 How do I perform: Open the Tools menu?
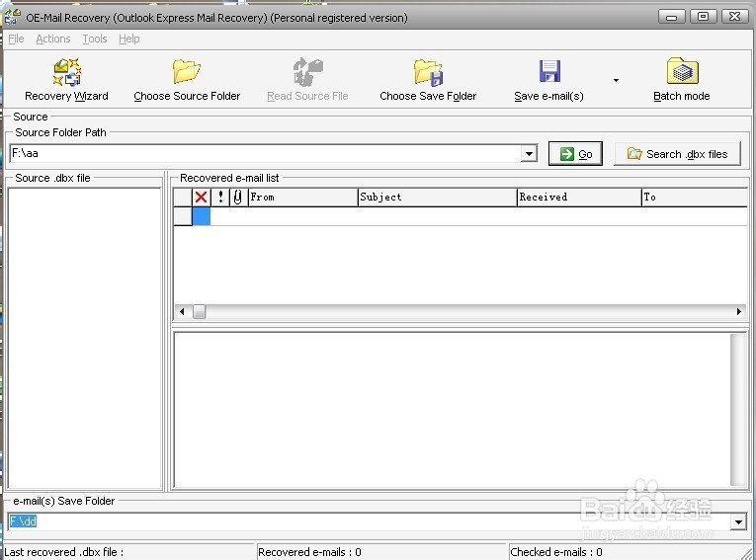tap(95, 39)
